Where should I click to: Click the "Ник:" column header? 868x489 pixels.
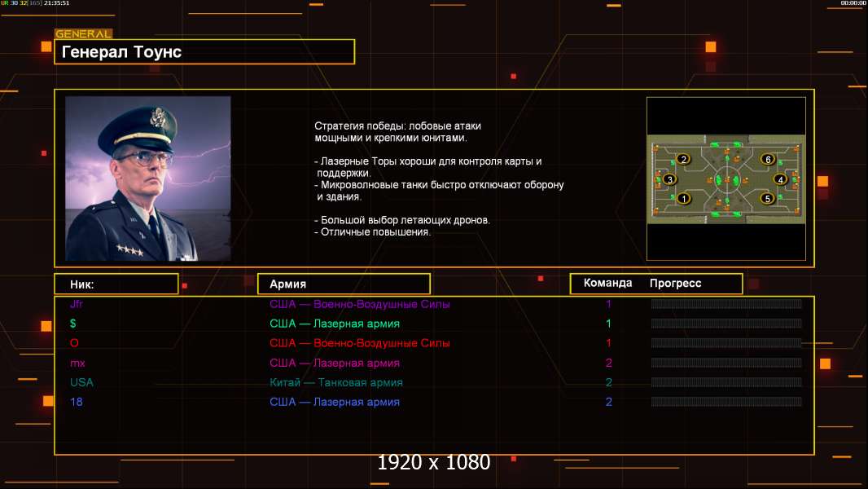click(x=116, y=284)
